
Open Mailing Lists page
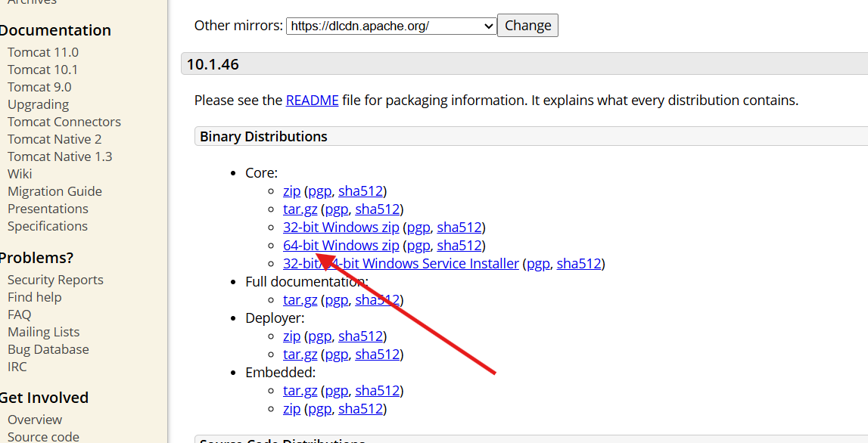(44, 333)
